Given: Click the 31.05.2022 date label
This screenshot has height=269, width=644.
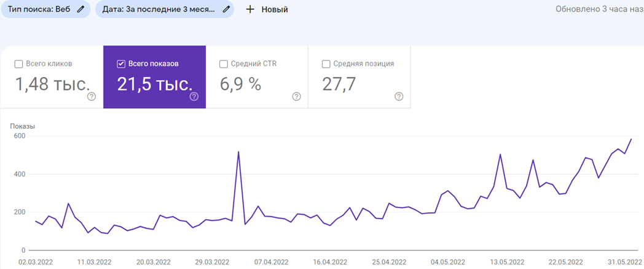Looking at the screenshot, I should point(624,262).
